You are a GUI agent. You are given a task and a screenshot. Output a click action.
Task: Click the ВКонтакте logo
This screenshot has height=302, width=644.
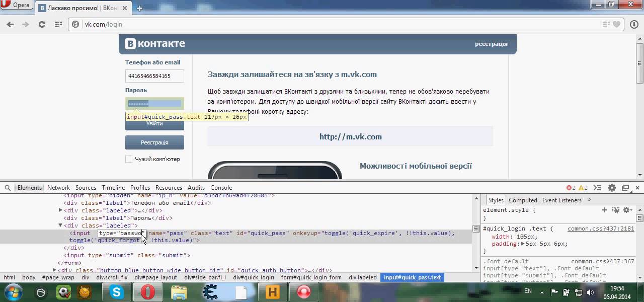(155, 44)
